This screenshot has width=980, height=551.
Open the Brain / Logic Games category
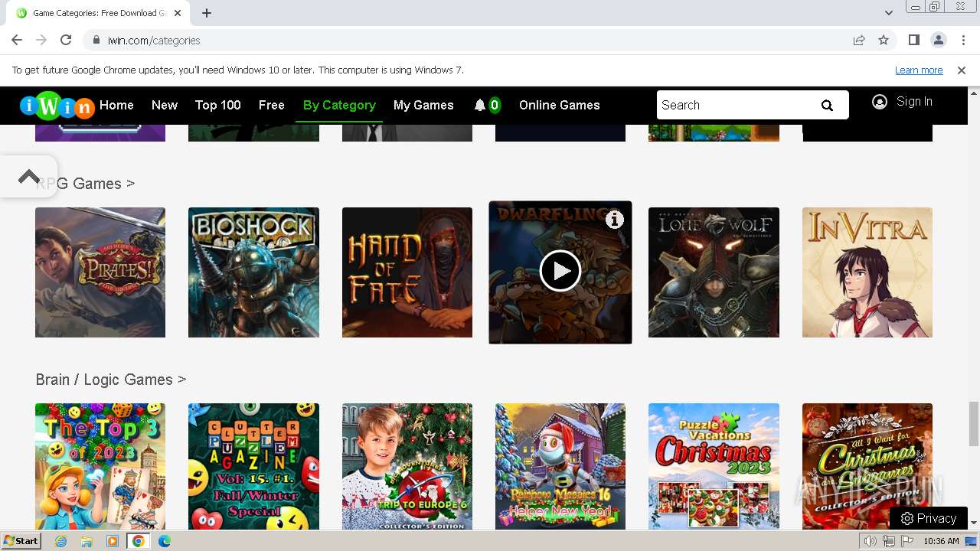[x=111, y=380]
